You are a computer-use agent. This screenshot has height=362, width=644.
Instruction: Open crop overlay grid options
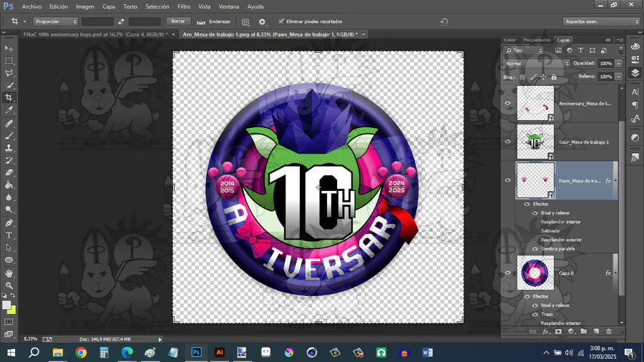245,21
